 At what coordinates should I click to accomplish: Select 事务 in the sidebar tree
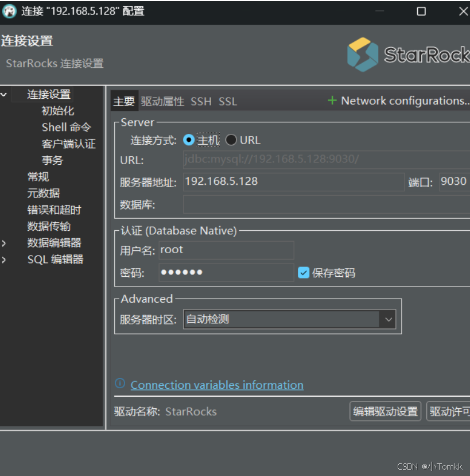[x=52, y=160]
